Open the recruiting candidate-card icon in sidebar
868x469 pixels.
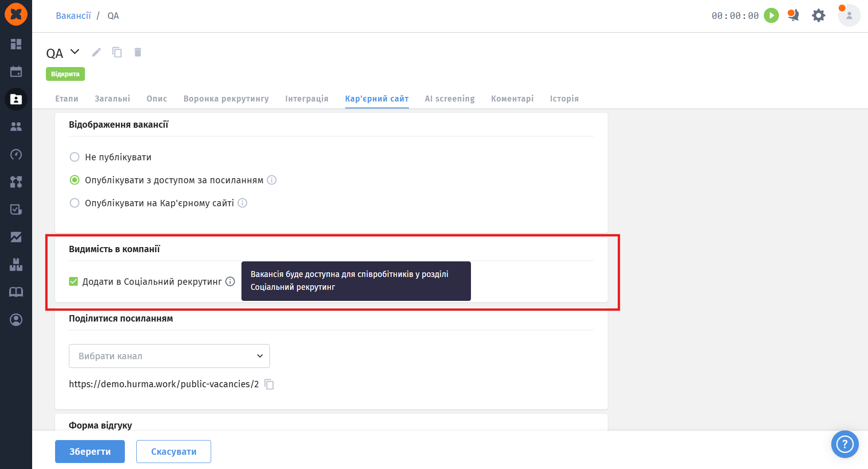[x=16, y=99]
